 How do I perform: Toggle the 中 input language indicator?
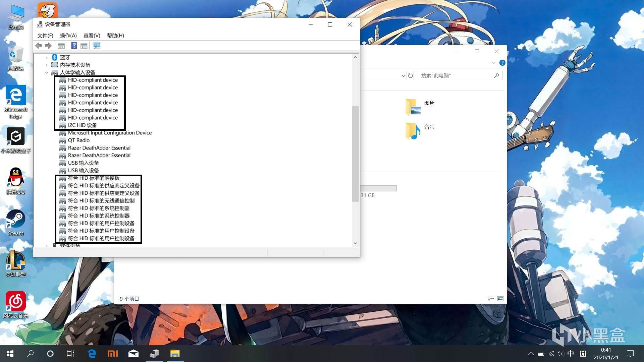(571, 354)
